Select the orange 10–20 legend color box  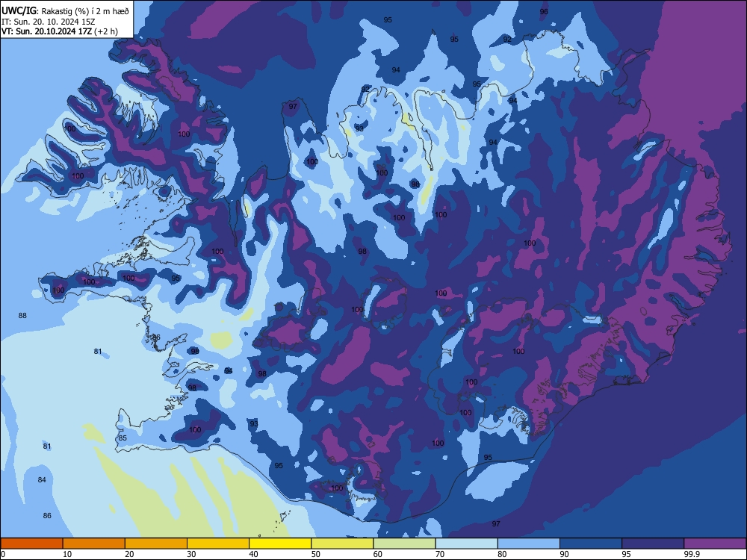pyautogui.click(x=94, y=544)
